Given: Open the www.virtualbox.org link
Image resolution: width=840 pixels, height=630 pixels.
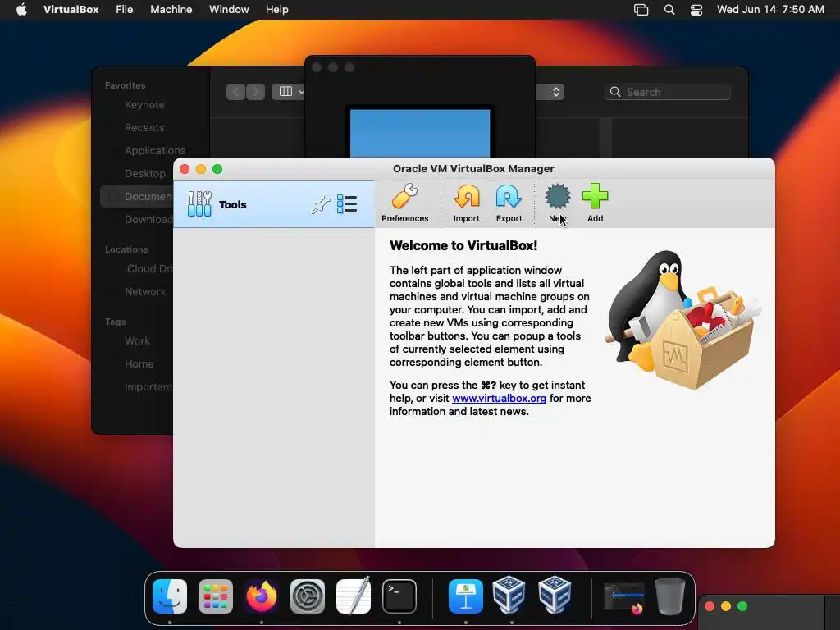Looking at the screenshot, I should click(499, 398).
